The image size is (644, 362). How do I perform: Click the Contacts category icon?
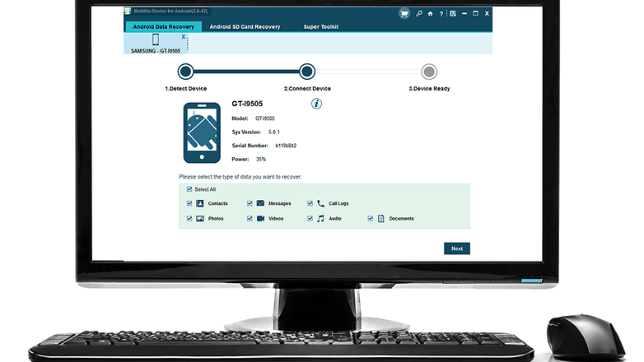[200, 203]
